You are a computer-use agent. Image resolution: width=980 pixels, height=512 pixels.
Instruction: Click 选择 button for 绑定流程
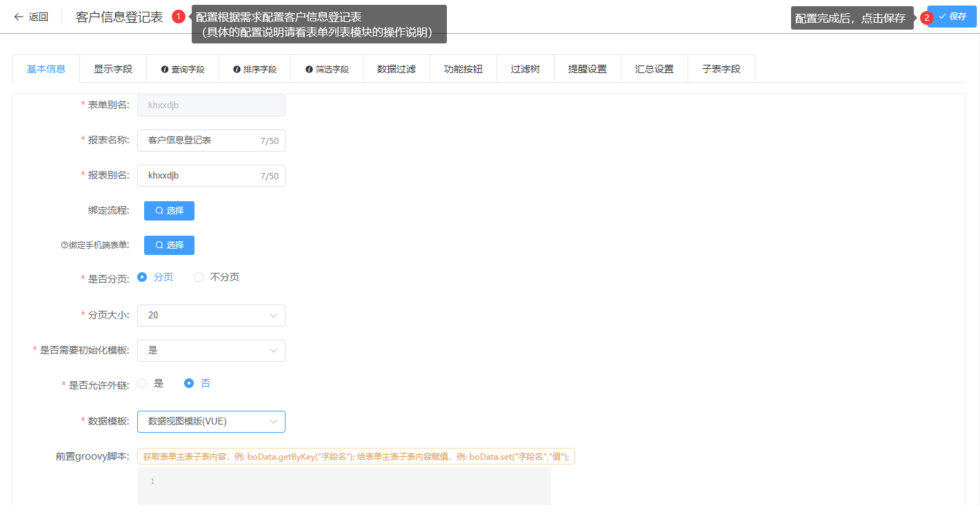169,211
